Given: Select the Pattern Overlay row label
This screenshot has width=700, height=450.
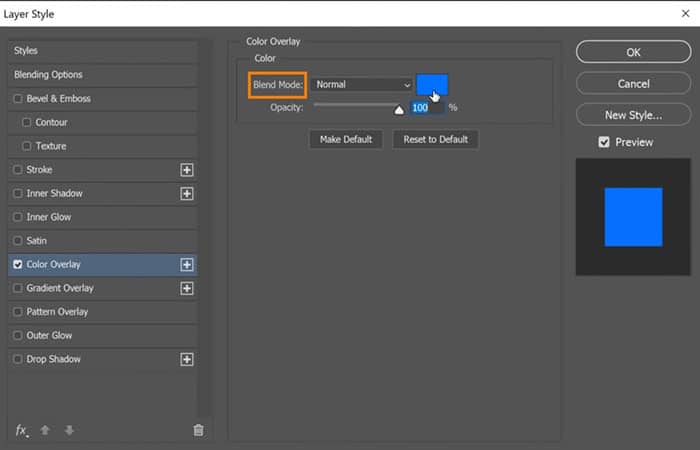Looking at the screenshot, I should (x=57, y=312).
